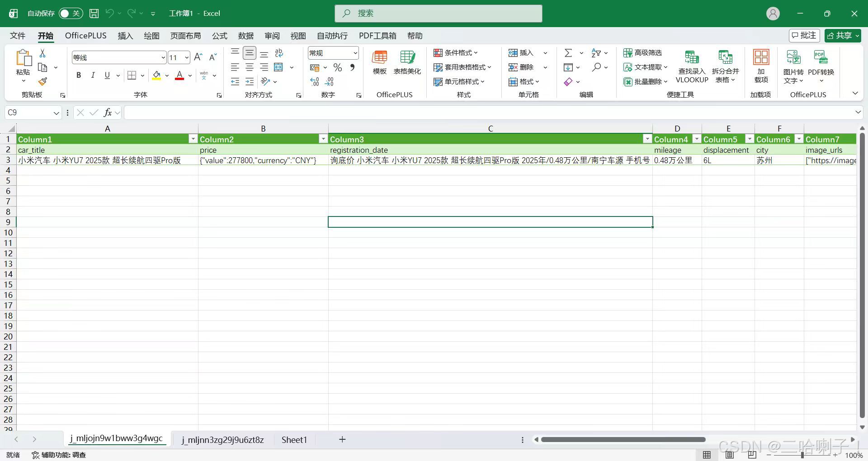Click the Save disk icon

[94, 14]
